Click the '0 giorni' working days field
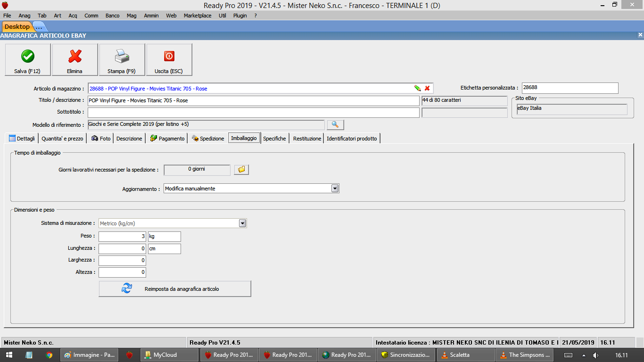Image resolution: width=644 pixels, height=362 pixels. point(197,170)
